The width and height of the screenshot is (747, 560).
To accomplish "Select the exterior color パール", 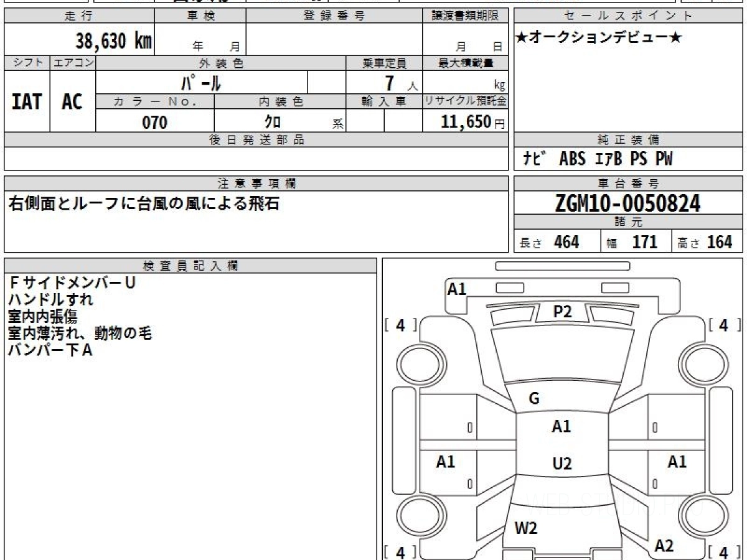I will coord(201,82).
